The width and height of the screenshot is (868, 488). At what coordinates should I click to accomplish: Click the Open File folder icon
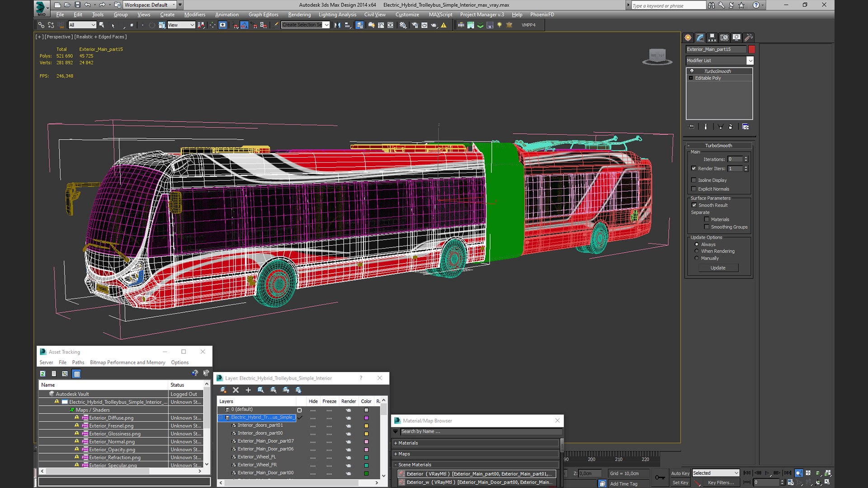coord(67,5)
